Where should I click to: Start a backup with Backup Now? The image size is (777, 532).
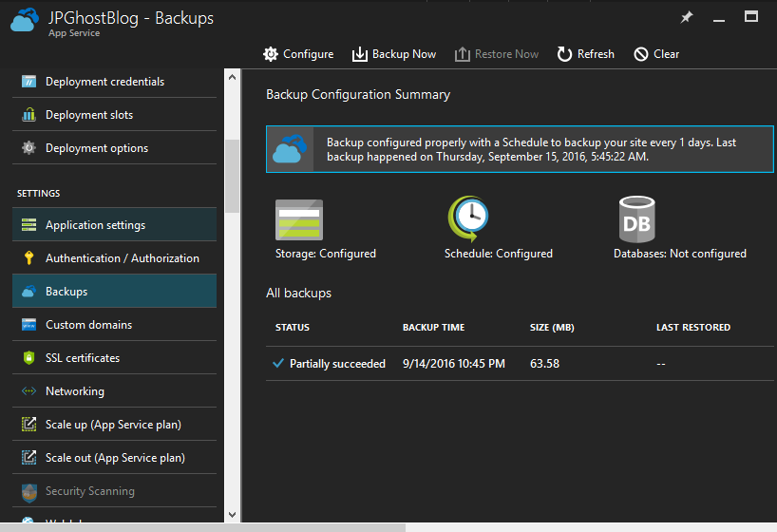pos(404,54)
